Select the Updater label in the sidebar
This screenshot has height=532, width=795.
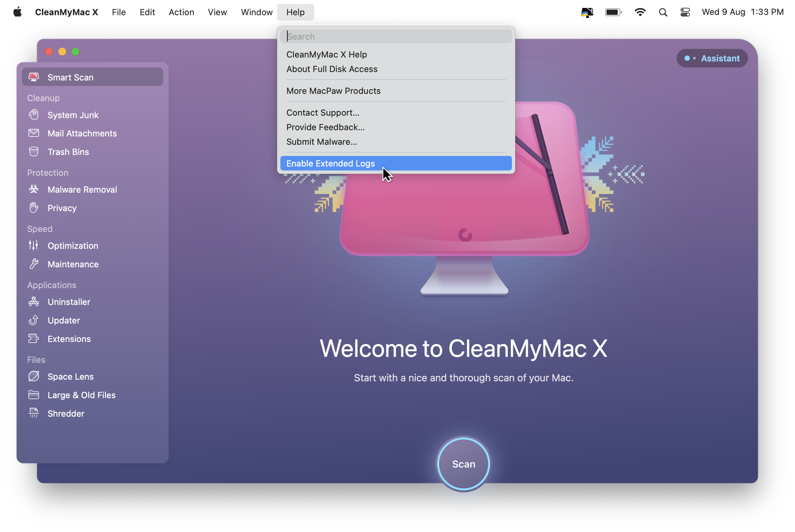(x=64, y=320)
